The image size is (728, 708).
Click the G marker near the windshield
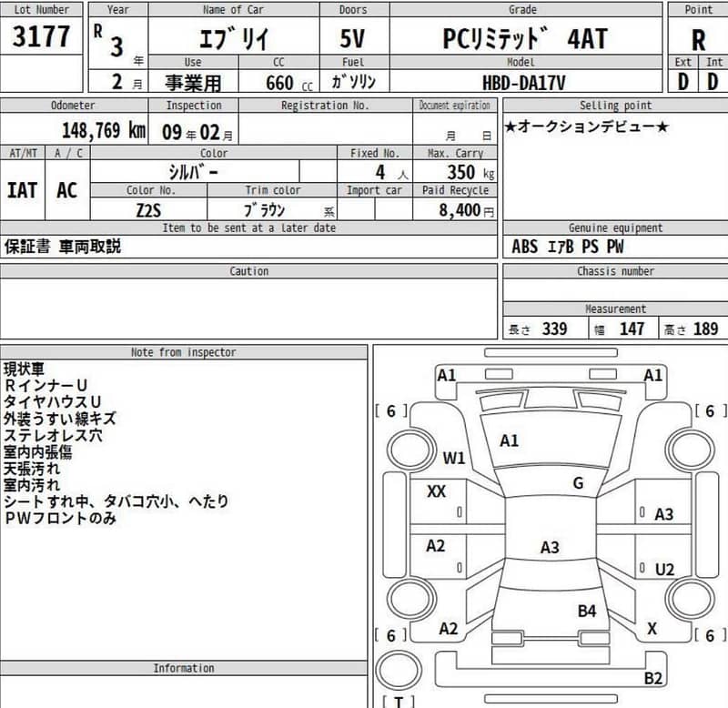tap(579, 480)
